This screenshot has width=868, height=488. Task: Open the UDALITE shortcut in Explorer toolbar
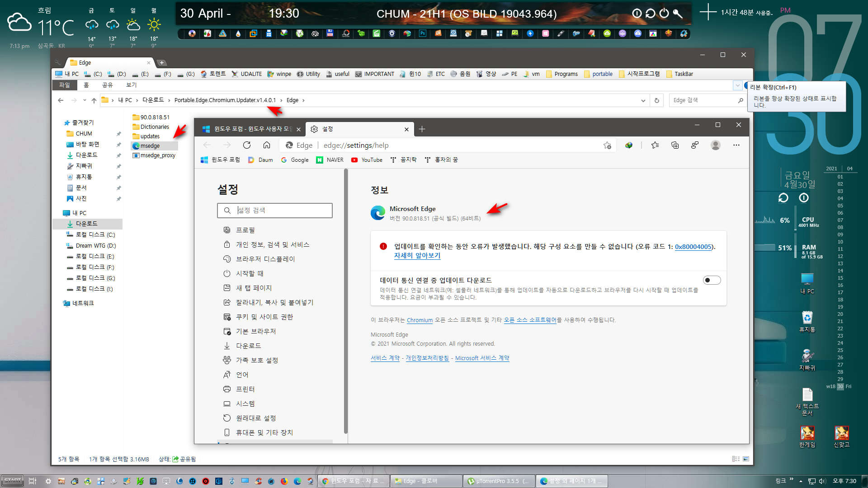point(246,74)
